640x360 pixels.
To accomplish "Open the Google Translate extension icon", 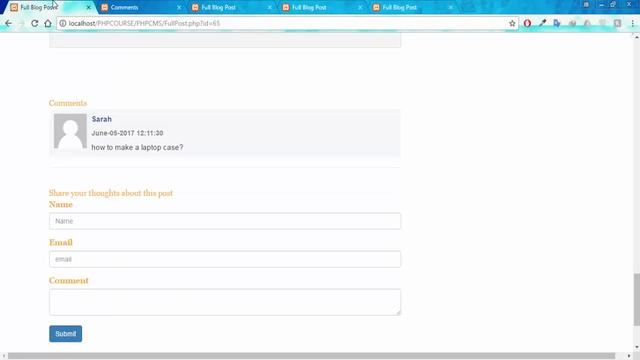I will (x=557, y=23).
